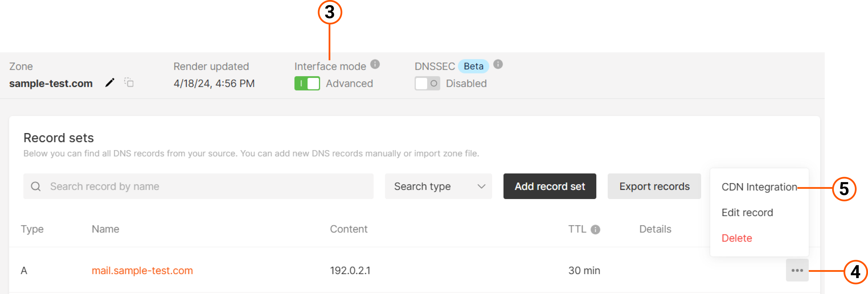The width and height of the screenshot is (868, 294).
Task: Click Add record set button
Action: pyautogui.click(x=550, y=186)
